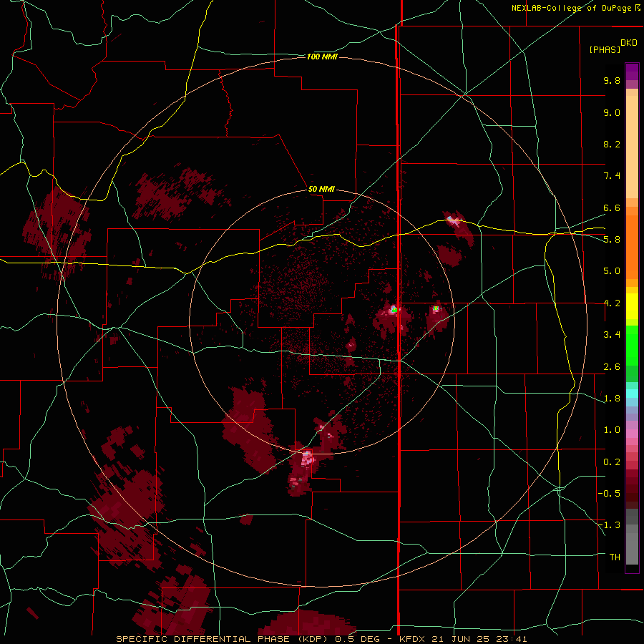Click the cyan segment of color bar
644x644 pixels.
[632, 394]
